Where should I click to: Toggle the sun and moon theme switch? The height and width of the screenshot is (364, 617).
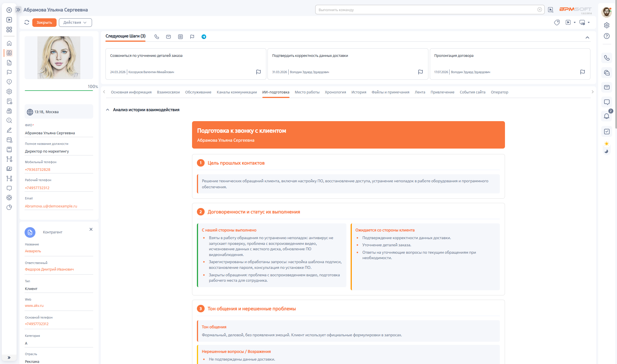click(606, 147)
